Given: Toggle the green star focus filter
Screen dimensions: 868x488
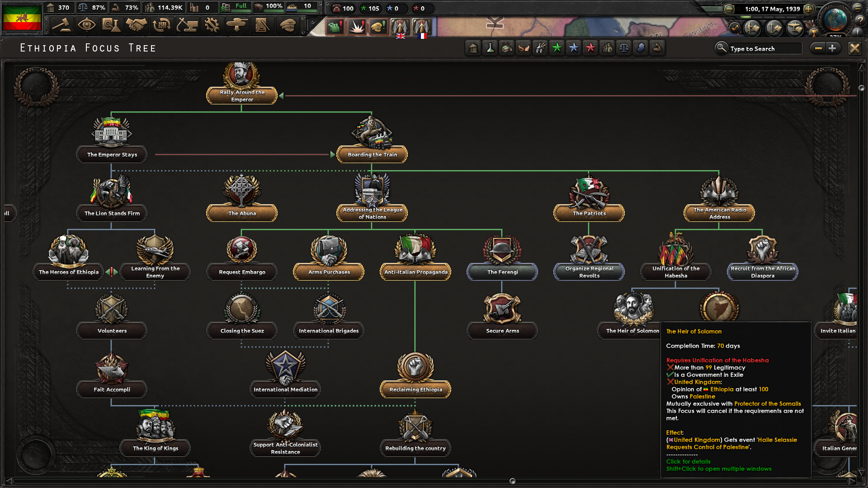Looking at the screenshot, I should tap(557, 48).
